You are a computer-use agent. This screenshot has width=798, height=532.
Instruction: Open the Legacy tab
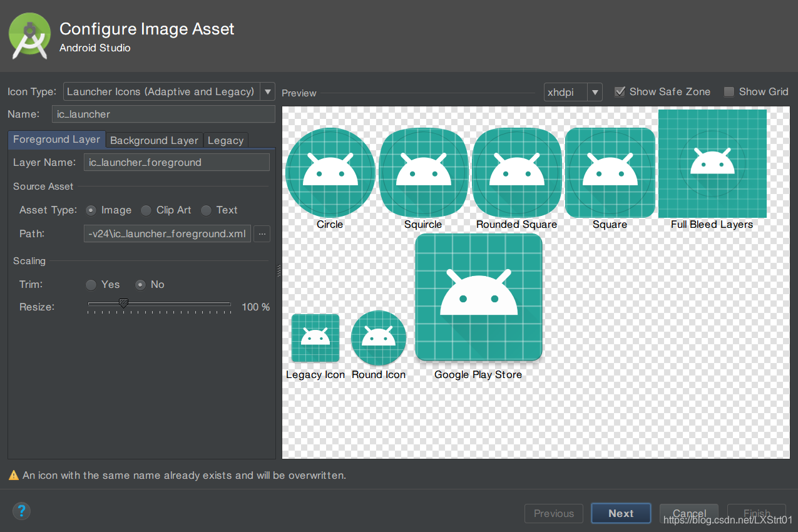[225, 140]
